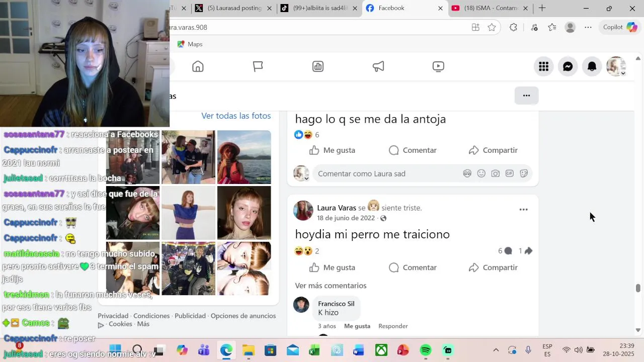This screenshot has width=644, height=362.
Task: View reactions count 6 on first post
Action: (317, 135)
